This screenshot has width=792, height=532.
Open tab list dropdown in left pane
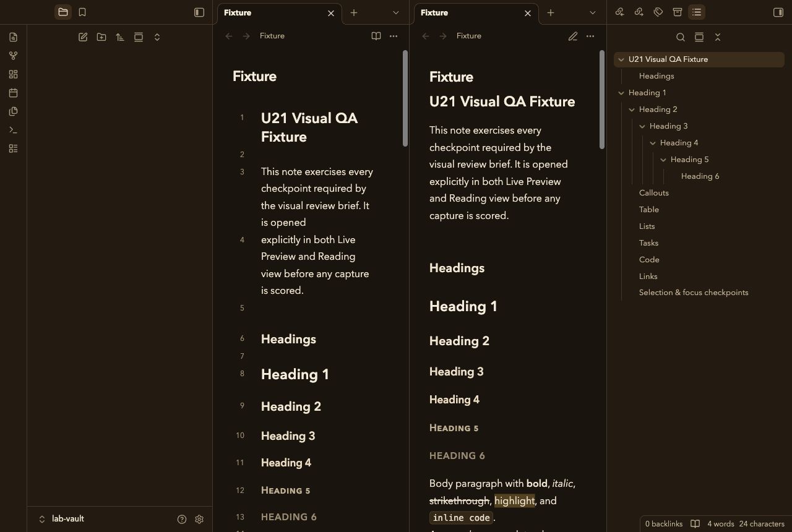tap(396, 12)
